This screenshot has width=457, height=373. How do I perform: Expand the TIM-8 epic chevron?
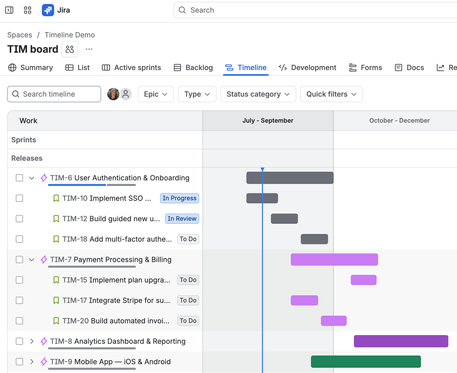click(32, 341)
